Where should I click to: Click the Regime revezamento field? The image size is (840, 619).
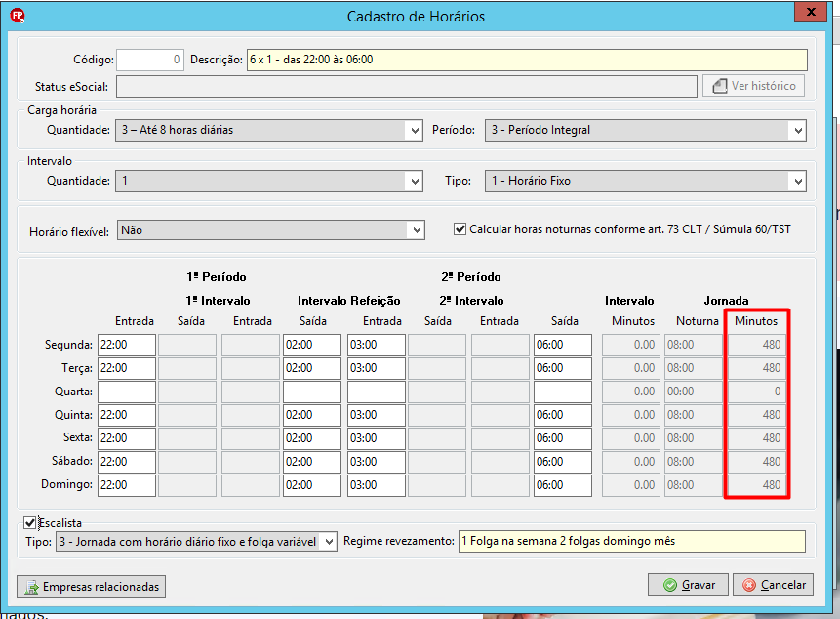click(632, 541)
